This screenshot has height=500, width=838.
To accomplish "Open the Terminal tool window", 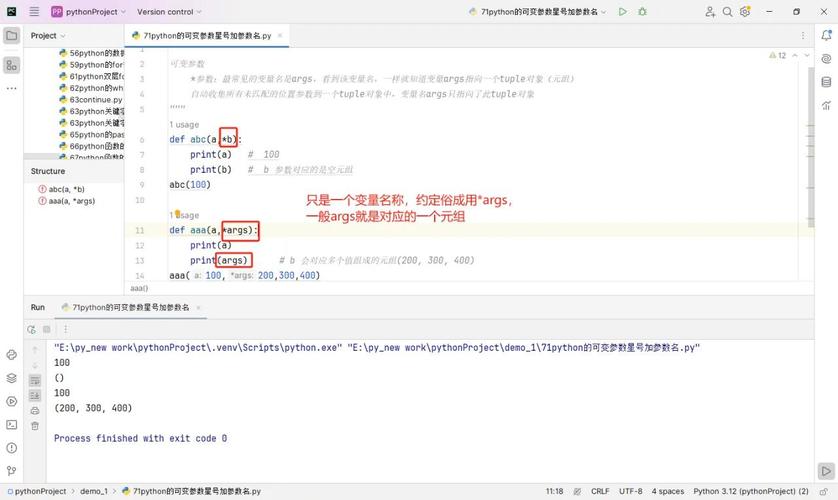I will coord(12,425).
